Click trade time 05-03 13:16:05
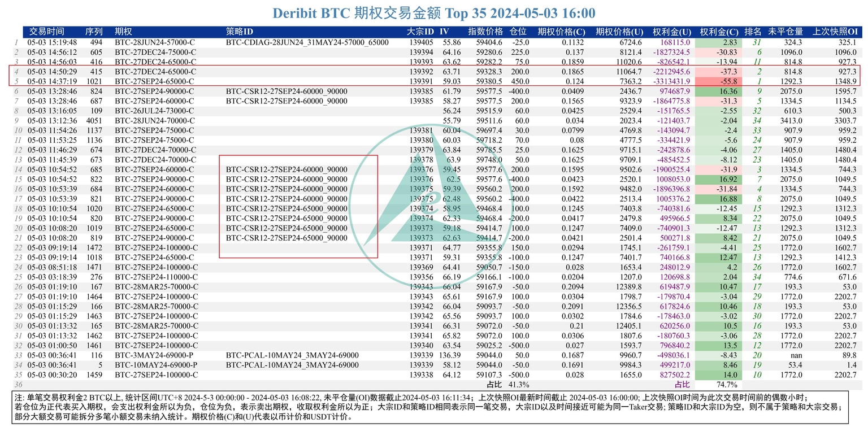The width and height of the screenshot is (868, 427). [x=52, y=111]
